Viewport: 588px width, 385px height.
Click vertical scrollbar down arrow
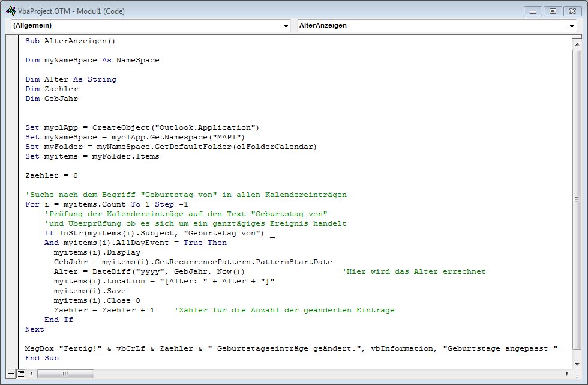577,364
